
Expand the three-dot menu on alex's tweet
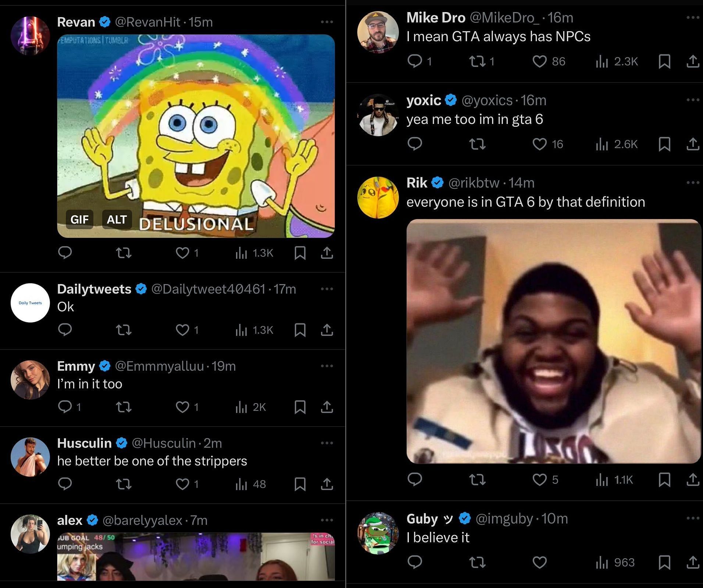click(x=326, y=520)
